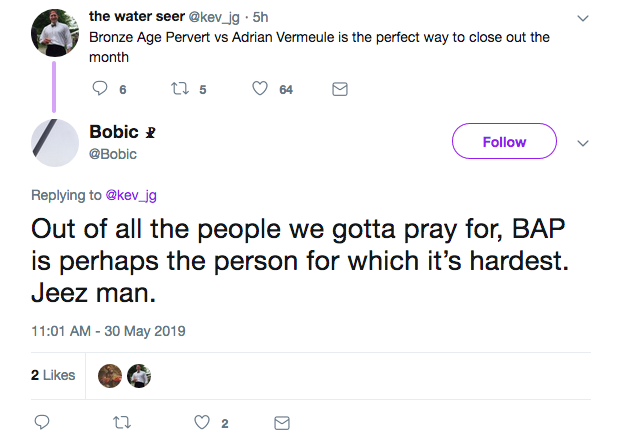Like Bobic's tweet with heart icon

tap(201, 422)
